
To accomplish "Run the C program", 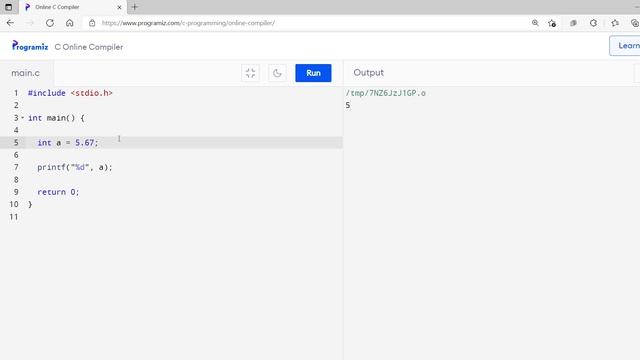I will pos(313,73).
